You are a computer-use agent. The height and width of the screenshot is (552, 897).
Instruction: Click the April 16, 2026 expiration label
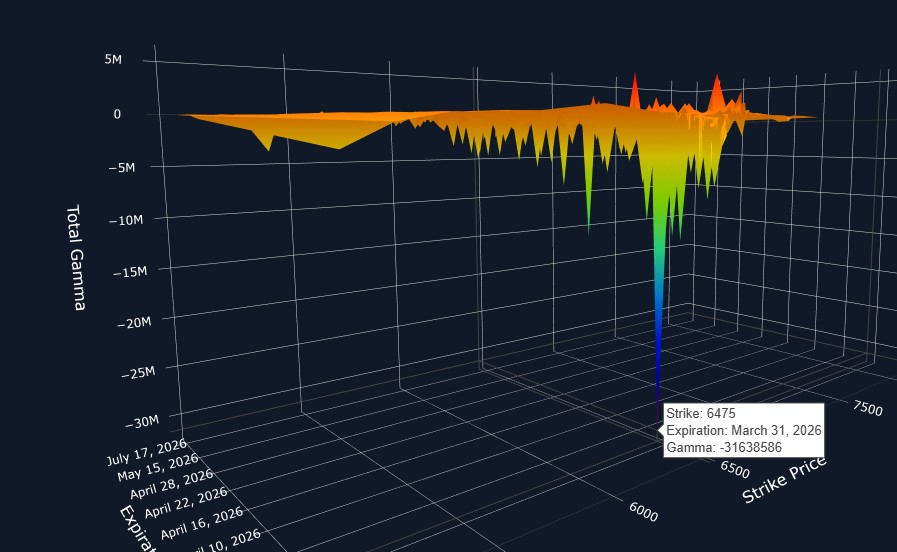(x=202, y=523)
